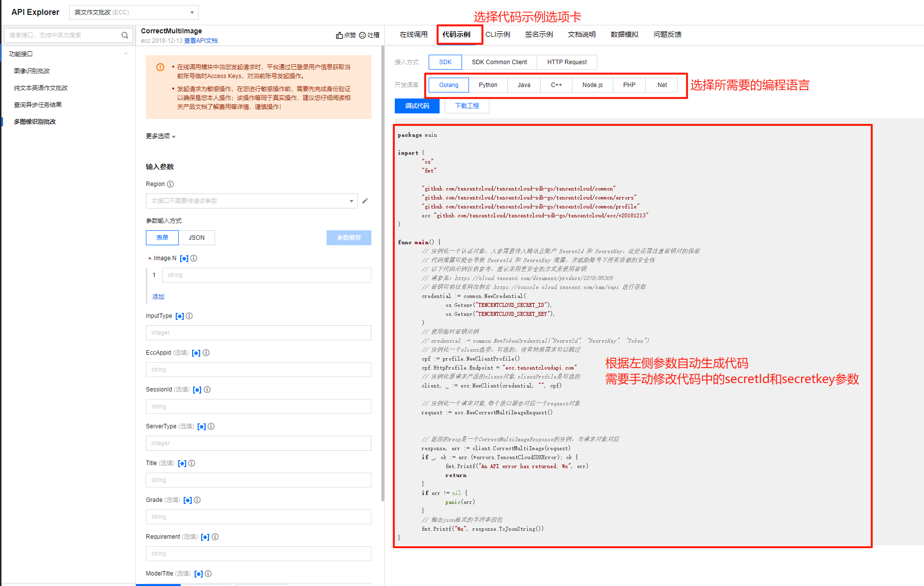Click 添加 to add an Image.N entry
924x586 pixels.
click(x=158, y=297)
